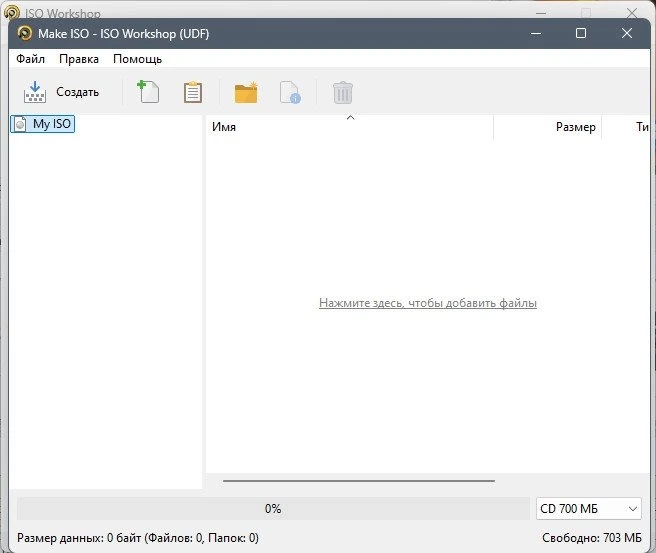Click the Создать build ISO button

(x=61, y=92)
